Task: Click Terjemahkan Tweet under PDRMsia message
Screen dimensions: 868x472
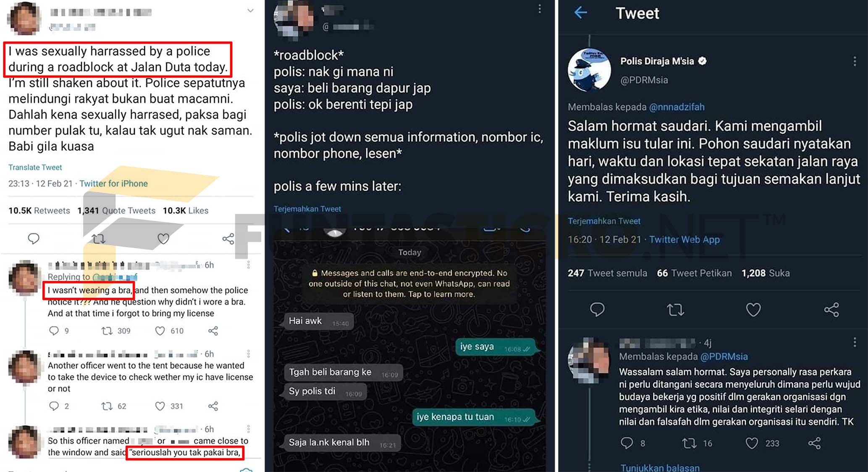Action: tap(604, 221)
